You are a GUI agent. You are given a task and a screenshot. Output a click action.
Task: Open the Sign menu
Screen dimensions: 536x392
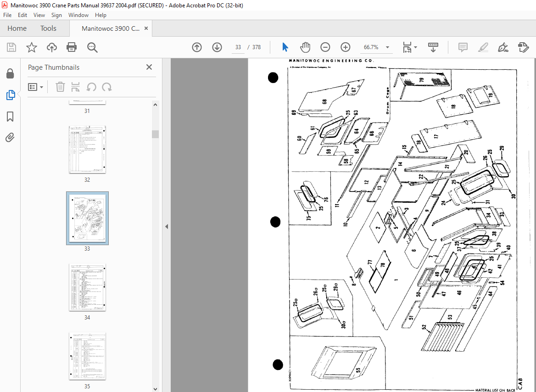[x=56, y=15]
